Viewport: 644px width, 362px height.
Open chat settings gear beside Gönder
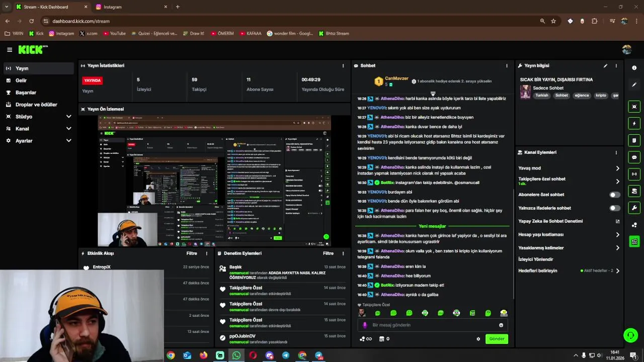pos(478,339)
